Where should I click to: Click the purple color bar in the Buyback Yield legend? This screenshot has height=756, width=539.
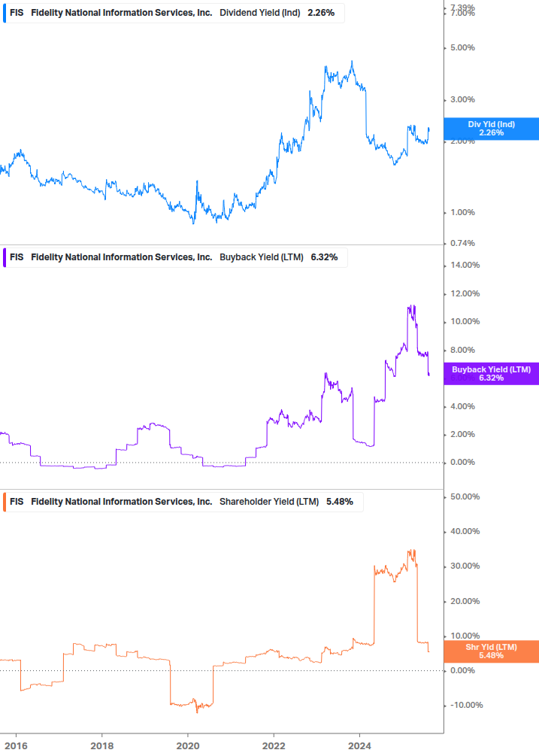click(x=5, y=257)
